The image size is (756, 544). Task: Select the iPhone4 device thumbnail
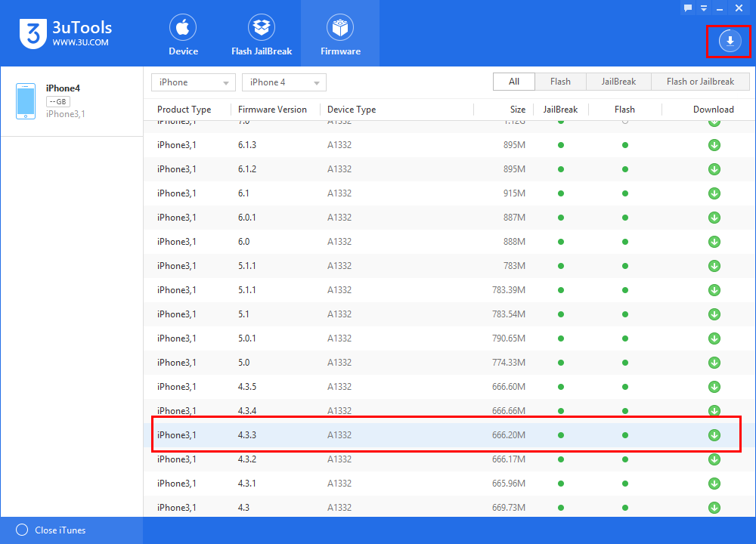26,101
